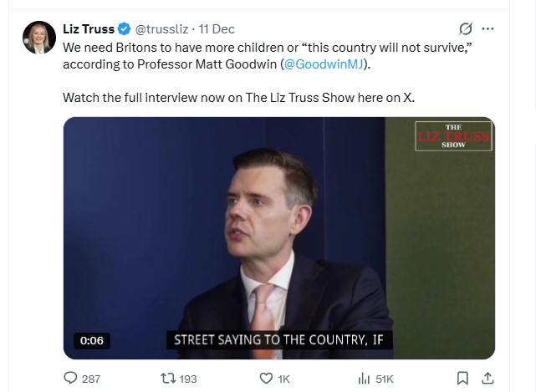Click the Liz Truss display name

tap(88, 30)
